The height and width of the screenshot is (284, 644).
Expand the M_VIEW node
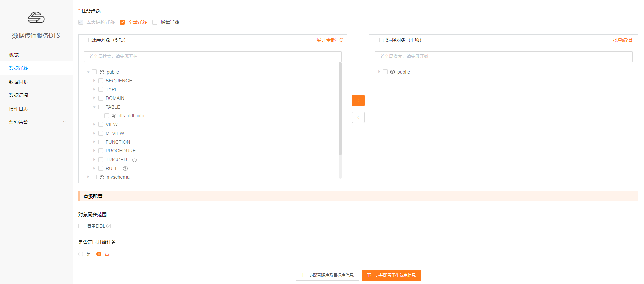pos(94,133)
